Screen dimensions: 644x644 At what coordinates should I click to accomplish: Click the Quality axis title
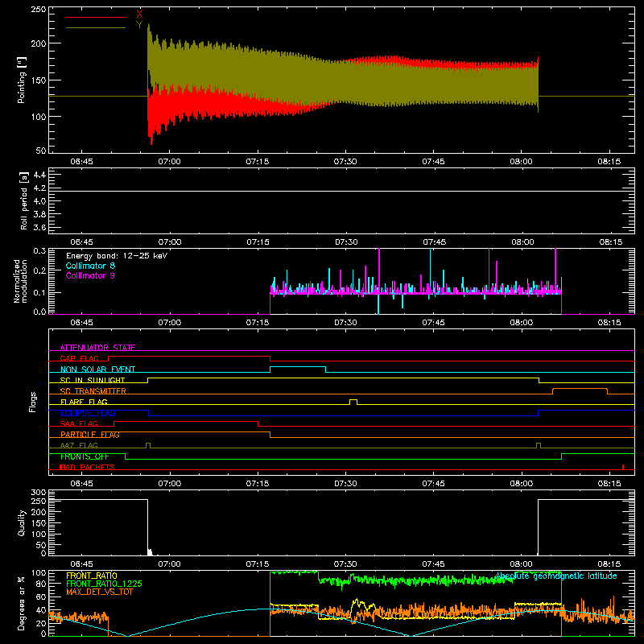[x=22, y=522]
